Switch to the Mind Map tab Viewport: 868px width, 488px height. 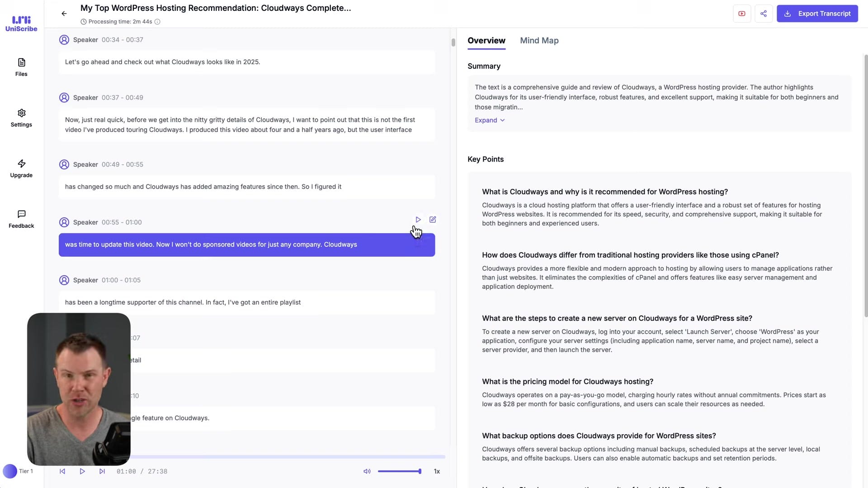[539, 41]
